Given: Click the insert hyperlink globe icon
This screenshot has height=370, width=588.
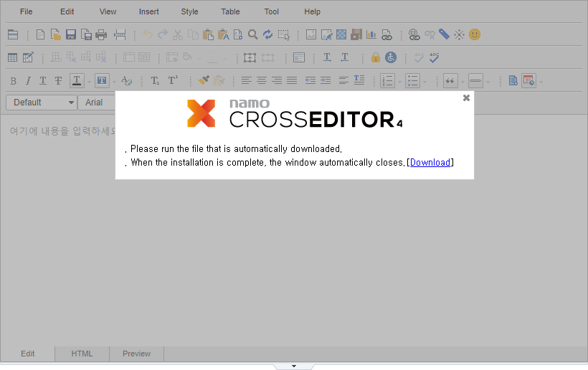Looking at the screenshot, I should pyautogui.click(x=414, y=34).
